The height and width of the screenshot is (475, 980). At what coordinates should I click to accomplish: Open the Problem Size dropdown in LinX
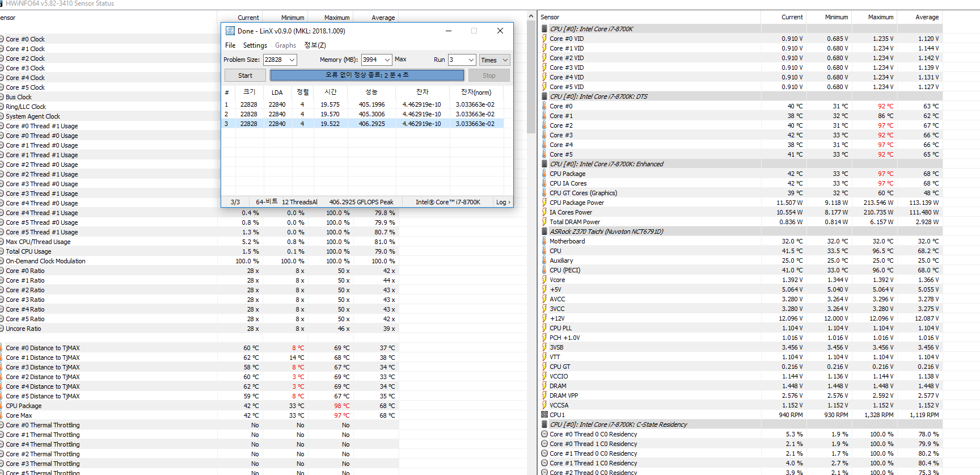292,60
